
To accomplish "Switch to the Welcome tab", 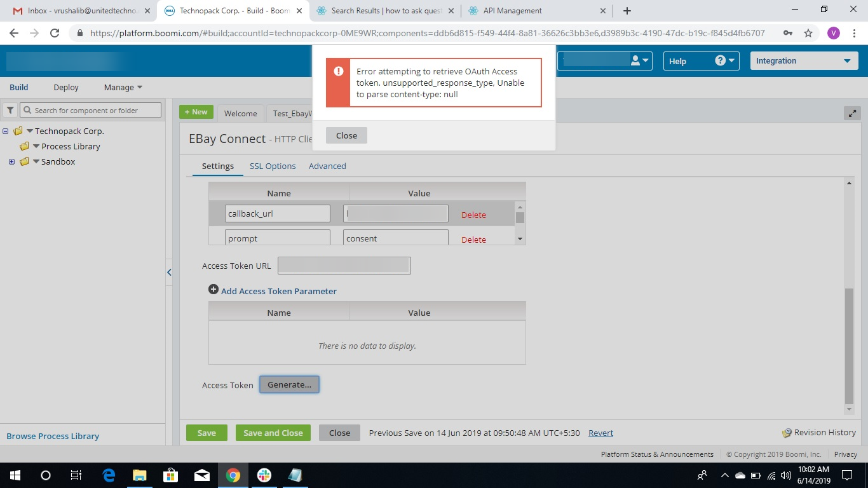I will tap(240, 113).
